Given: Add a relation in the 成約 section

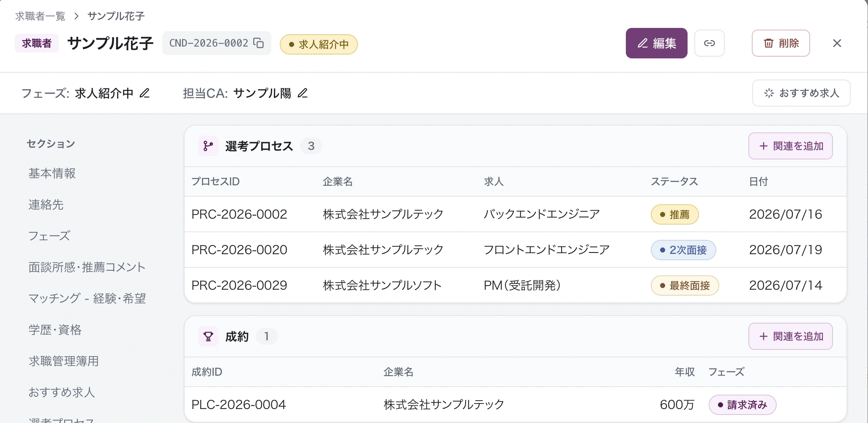Looking at the screenshot, I should 790,336.
